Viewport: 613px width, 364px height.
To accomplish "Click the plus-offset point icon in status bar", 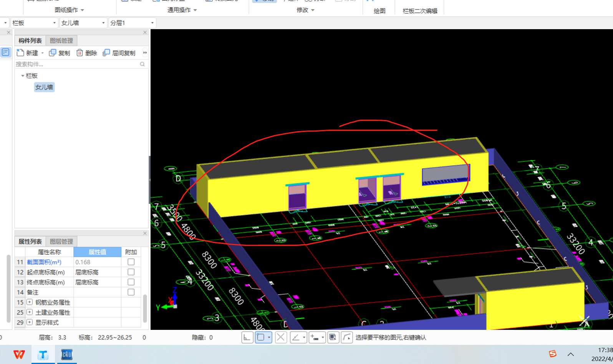I will 315,338.
